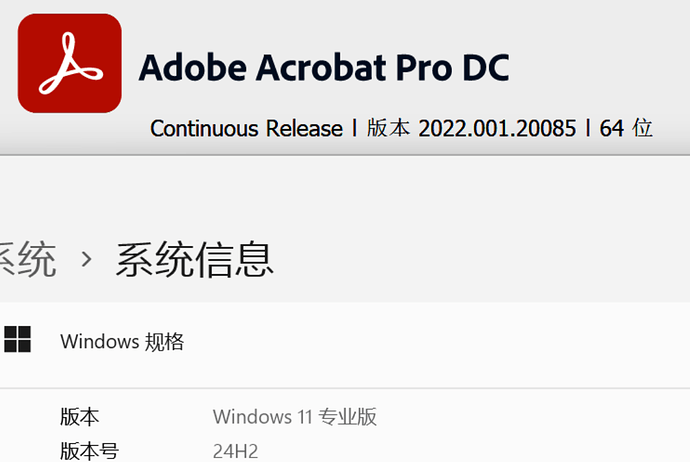Click the word Release in the subtitle
Image resolution: width=690 pixels, height=462 pixels.
tap(304, 128)
